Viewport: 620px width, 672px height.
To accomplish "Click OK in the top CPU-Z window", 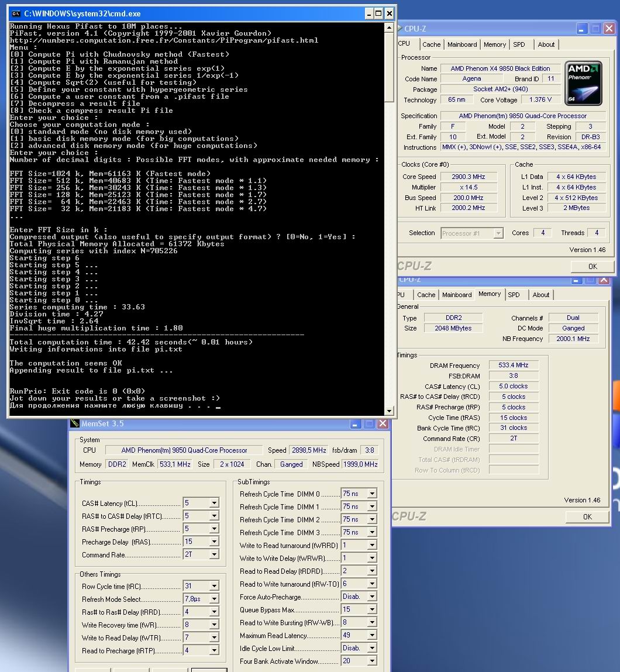I will click(x=593, y=267).
